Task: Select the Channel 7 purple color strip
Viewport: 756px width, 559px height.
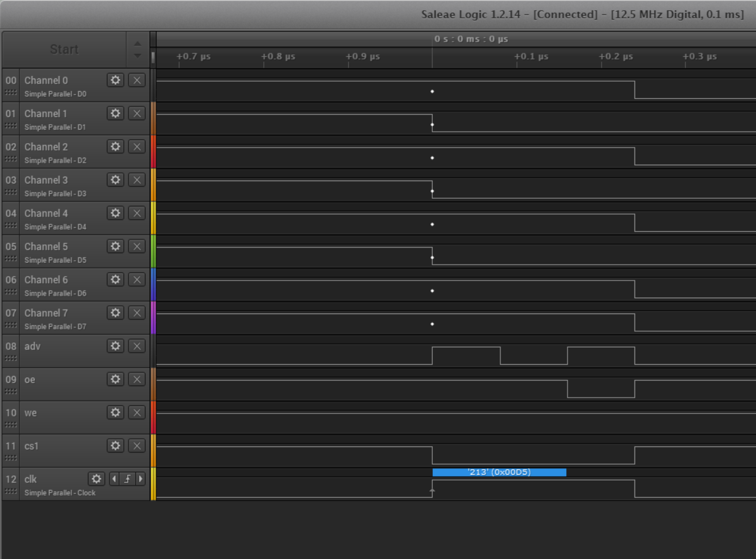Action: click(x=153, y=318)
